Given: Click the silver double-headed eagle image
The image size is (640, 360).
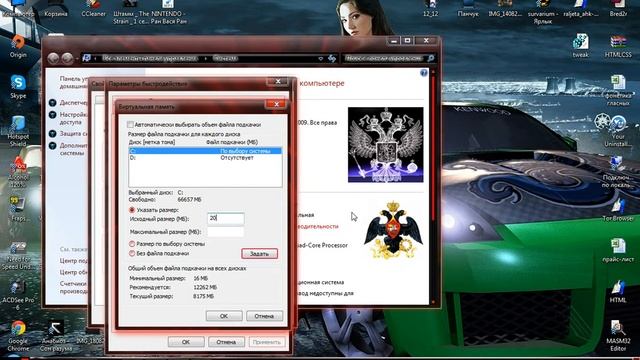Looking at the screenshot, I should [385, 144].
